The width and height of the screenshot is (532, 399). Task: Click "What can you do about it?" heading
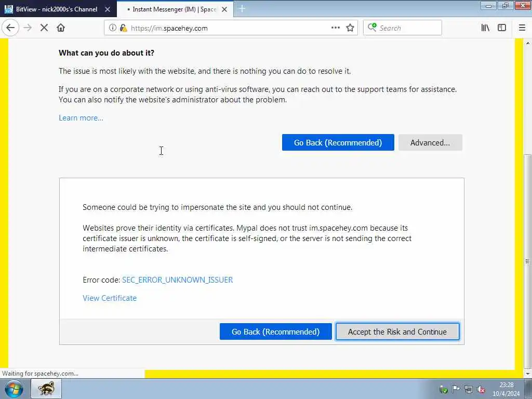tap(106, 53)
